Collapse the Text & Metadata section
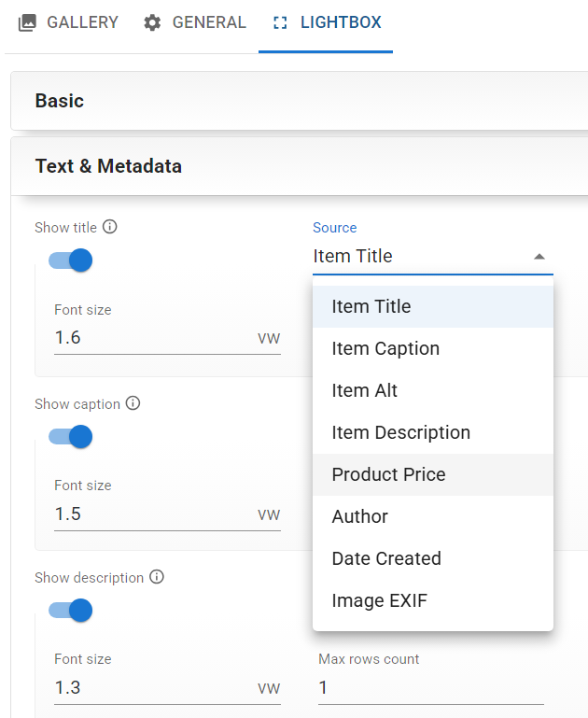The width and height of the screenshot is (588, 718). click(x=299, y=166)
